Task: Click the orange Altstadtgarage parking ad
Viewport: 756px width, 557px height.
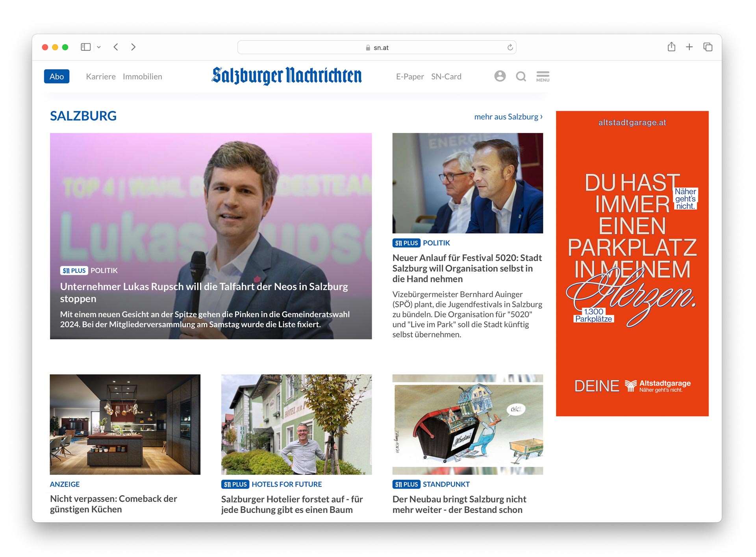Action: coord(632,263)
